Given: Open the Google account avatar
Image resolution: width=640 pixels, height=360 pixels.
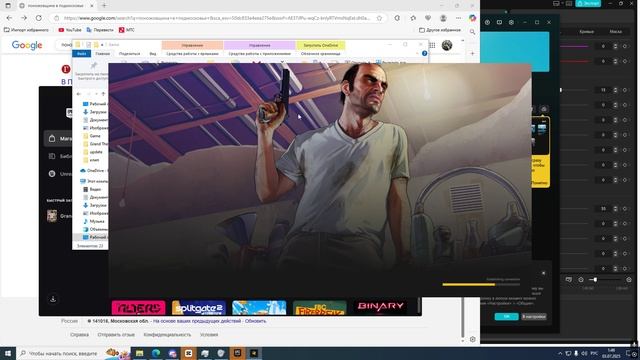Looking at the screenshot, I should (447, 45).
